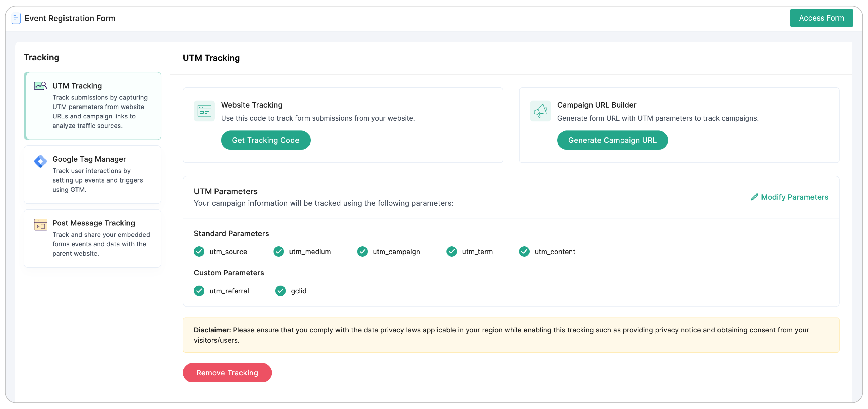868x409 pixels.
Task: Toggle the utm_source check mark
Action: (199, 252)
